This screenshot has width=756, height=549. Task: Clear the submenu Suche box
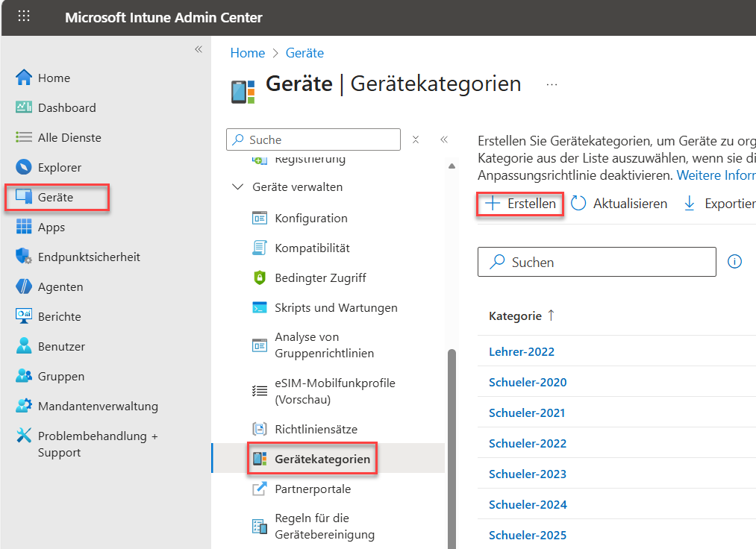[416, 139]
